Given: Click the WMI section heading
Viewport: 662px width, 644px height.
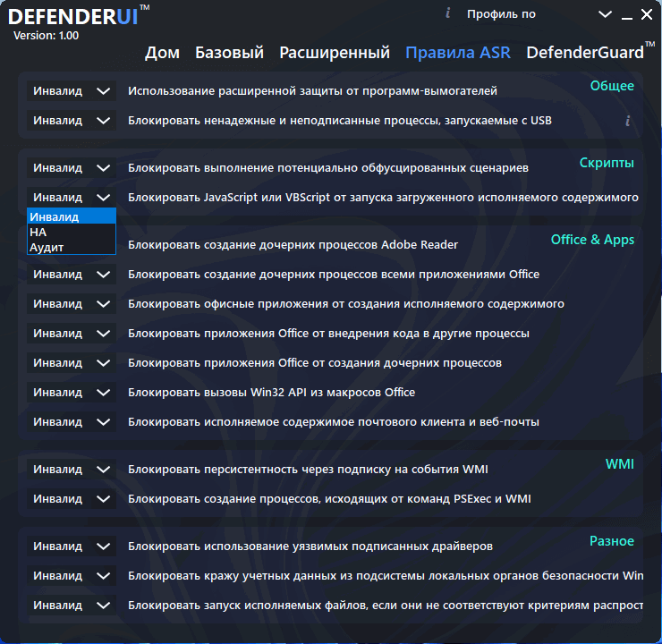Looking at the screenshot, I should 619,464.
